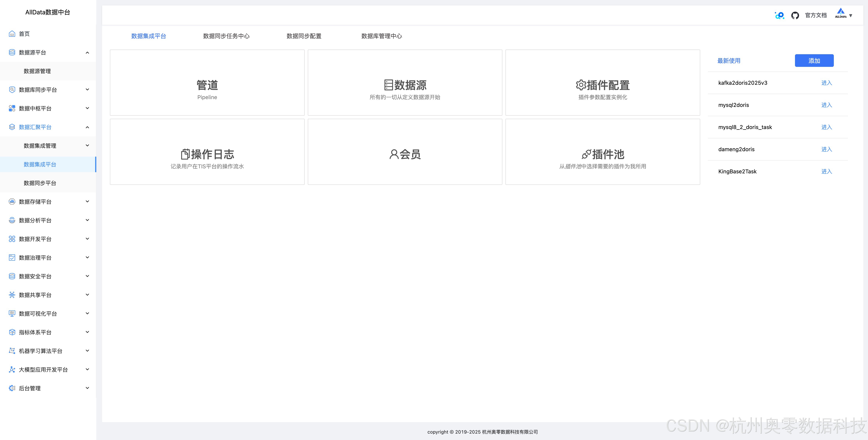Click the clipboard icon on 操作日志 card
Screen dimensions: 868x440
185,154
